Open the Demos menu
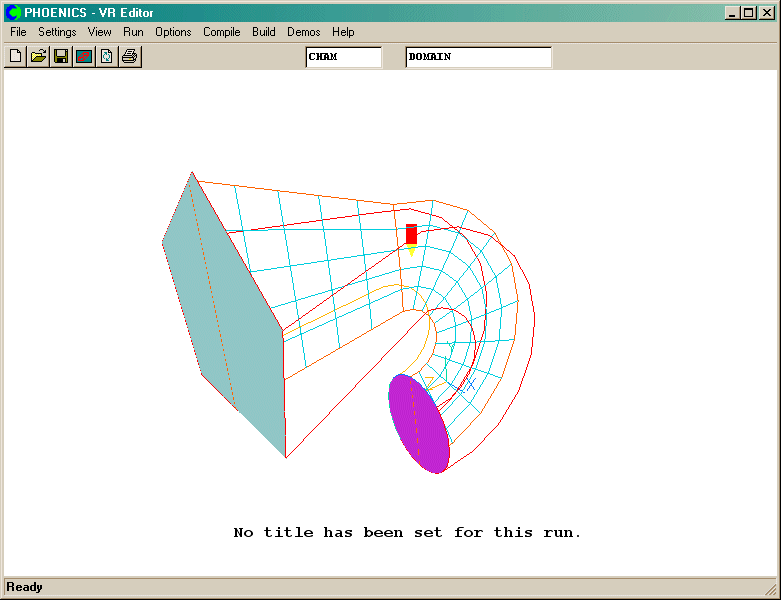 click(304, 32)
